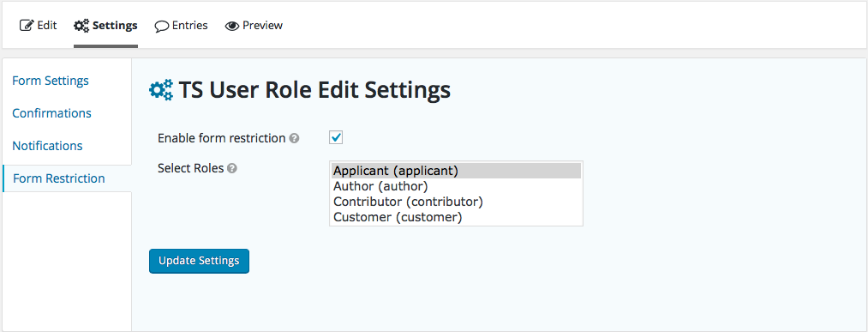Click gears icon beside TS User Role heading
Image resolution: width=868 pixels, height=332 pixels.
point(161,90)
